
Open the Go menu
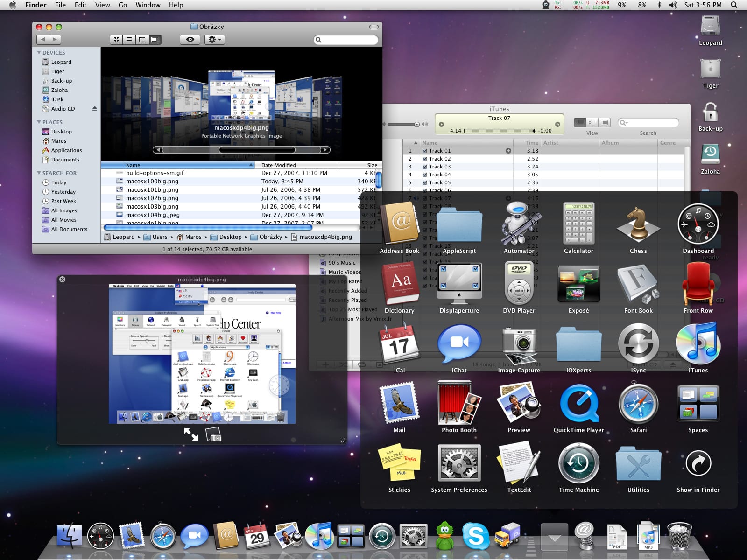point(123,5)
